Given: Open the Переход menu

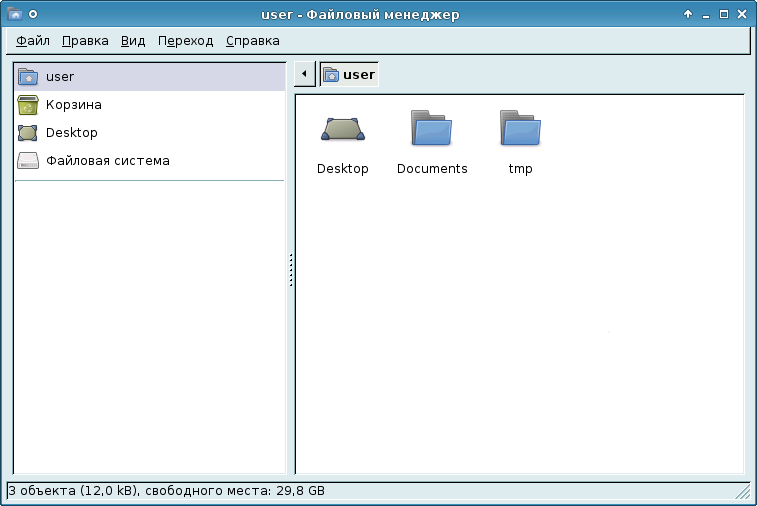Looking at the screenshot, I should 186,41.
